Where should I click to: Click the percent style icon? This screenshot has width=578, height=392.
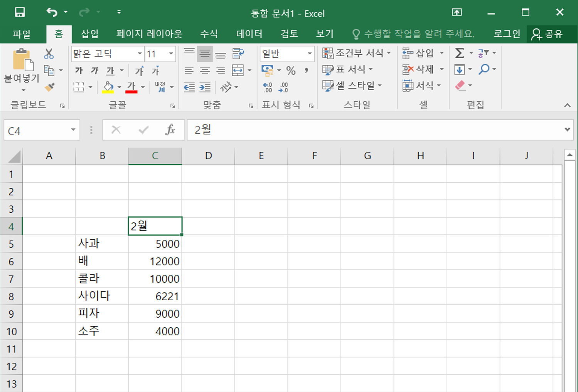[291, 70]
